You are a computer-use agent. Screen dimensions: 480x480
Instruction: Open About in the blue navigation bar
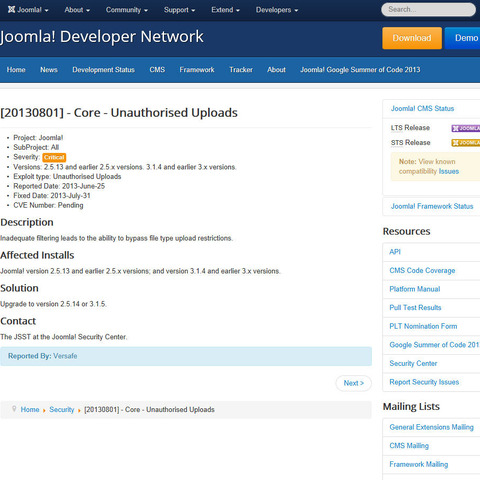pyautogui.click(x=276, y=70)
